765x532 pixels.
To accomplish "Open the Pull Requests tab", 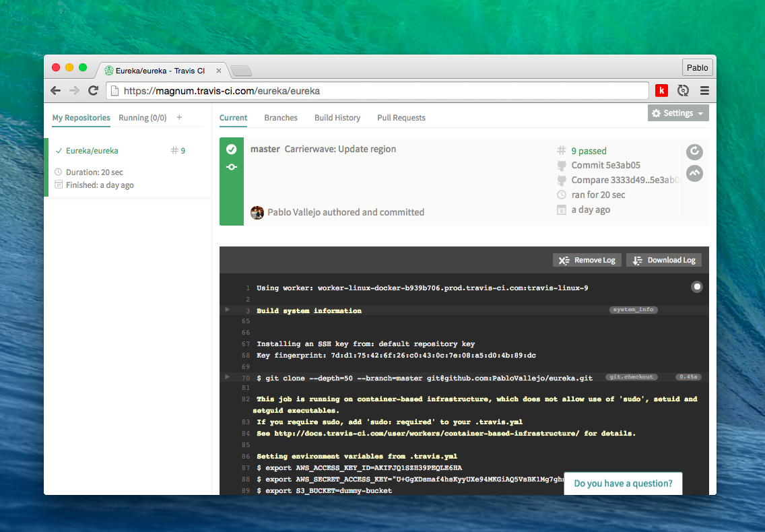I will click(x=401, y=118).
